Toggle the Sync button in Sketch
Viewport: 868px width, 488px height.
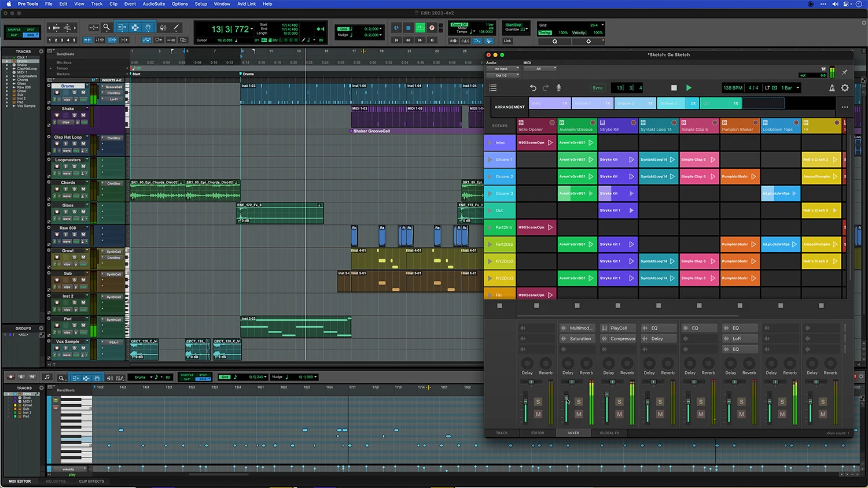tap(597, 88)
